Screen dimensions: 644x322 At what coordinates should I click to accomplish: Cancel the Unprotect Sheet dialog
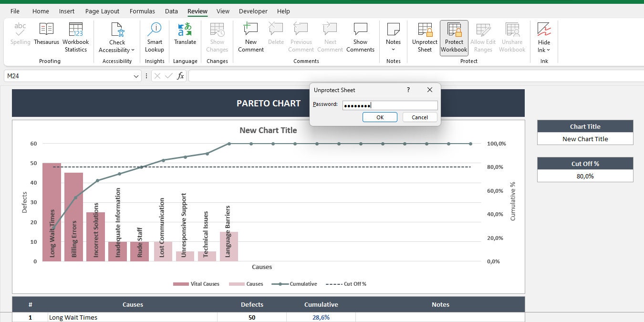tap(419, 117)
